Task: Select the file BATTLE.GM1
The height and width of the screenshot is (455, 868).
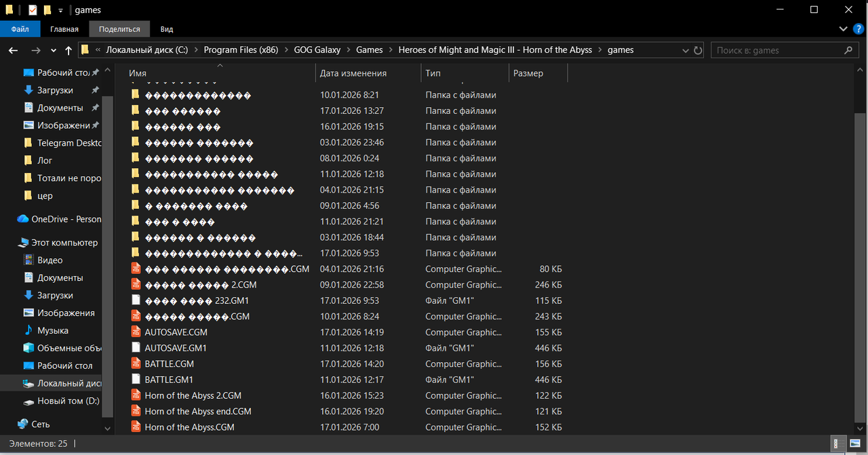Action: pos(169,380)
